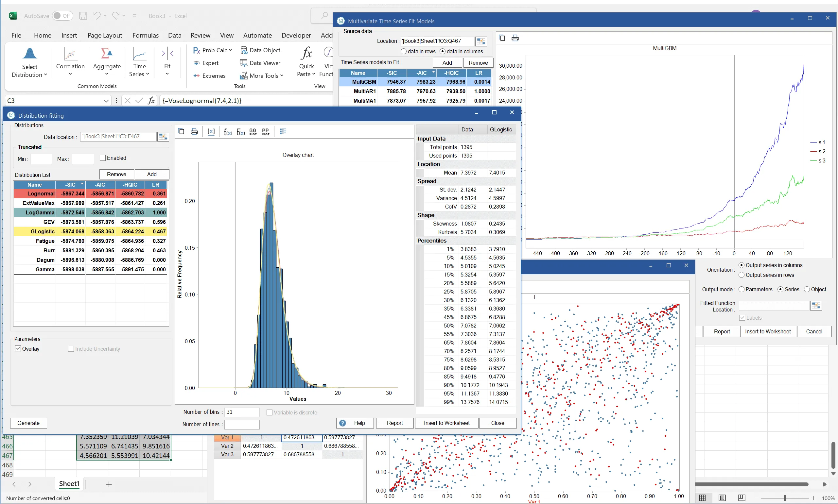The height and width of the screenshot is (504, 838).
Task: Select the 'Output series in rows' radio button
Action: click(742, 275)
